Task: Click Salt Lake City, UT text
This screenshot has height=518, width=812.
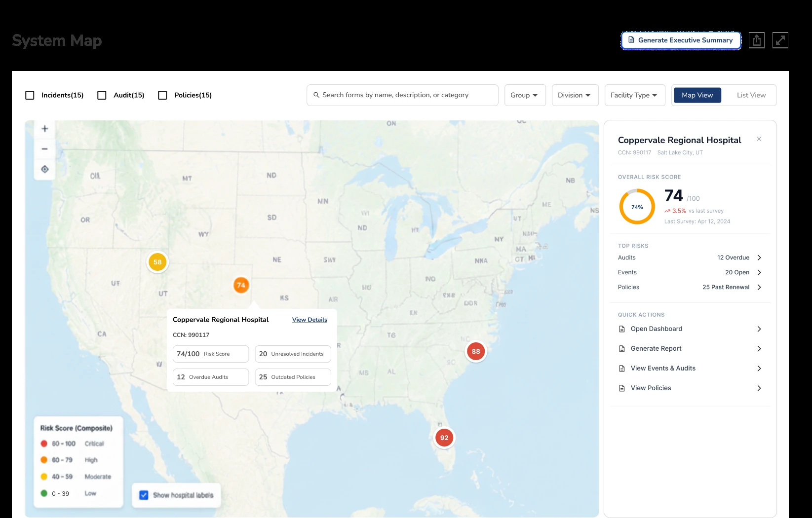Action: pos(680,153)
